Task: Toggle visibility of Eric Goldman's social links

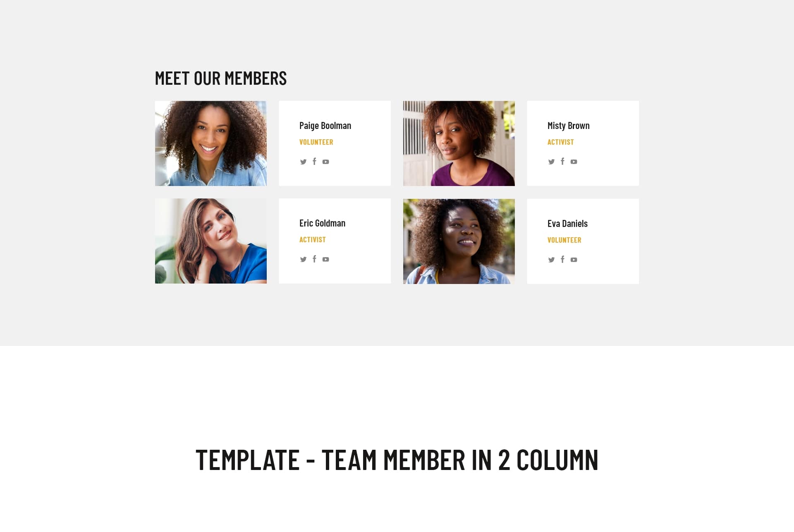Action: [314, 259]
